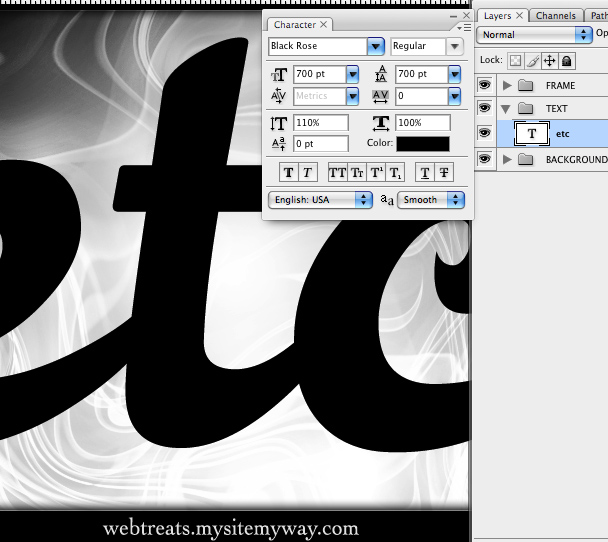Apply Superscript text style

[376, 173]
